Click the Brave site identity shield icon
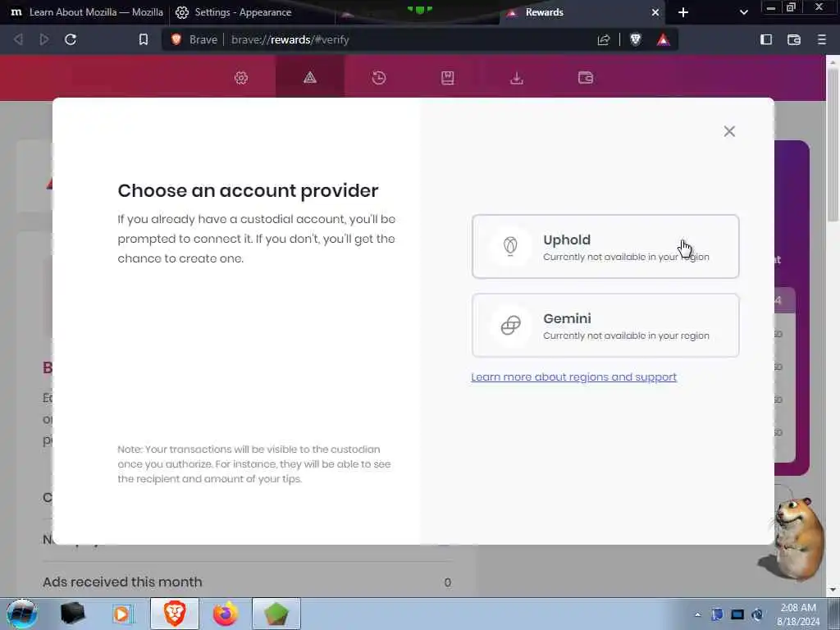Screen dimensions: 840x630 [x=176, y=39]
